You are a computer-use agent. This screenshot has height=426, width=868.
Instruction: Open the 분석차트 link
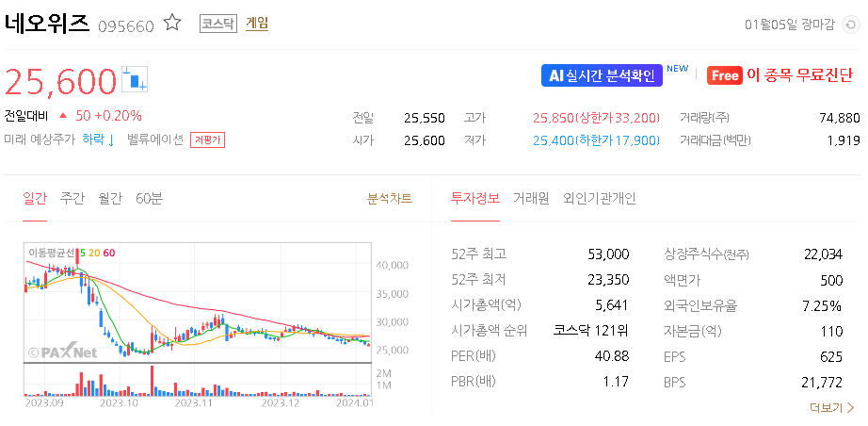pos(390,198)
